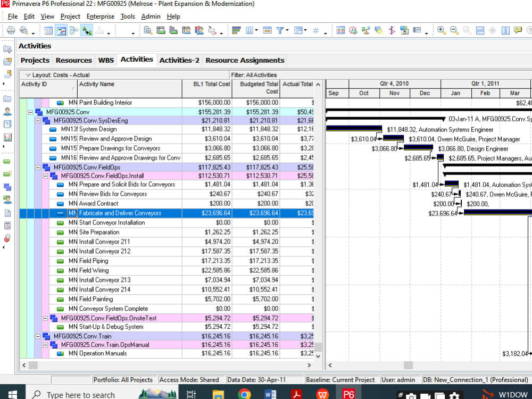Select the Field Wiring activity row
532x399 pixels.
tap(167, 270)
